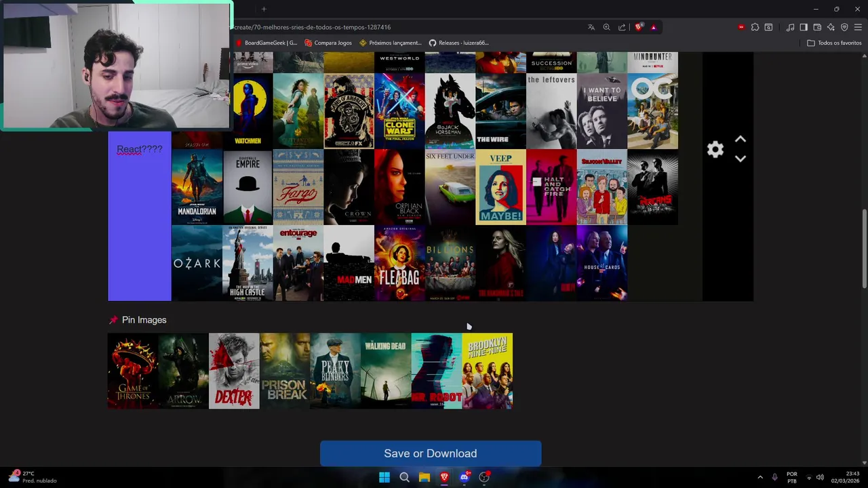Viewport: 868px width, 488px height.
Task: Open Discord from the taskbar
Action: [x=465, y=477]
